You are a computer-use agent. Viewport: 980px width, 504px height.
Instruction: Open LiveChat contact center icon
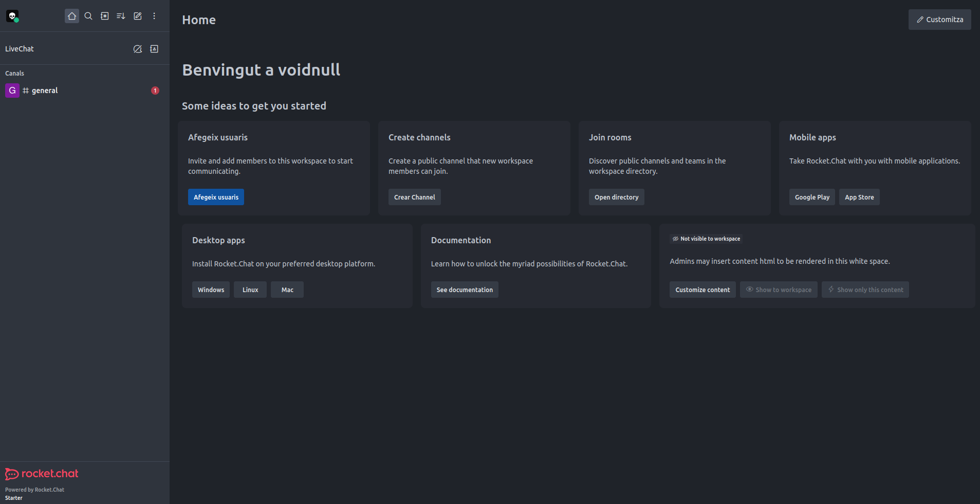[154, 49]
